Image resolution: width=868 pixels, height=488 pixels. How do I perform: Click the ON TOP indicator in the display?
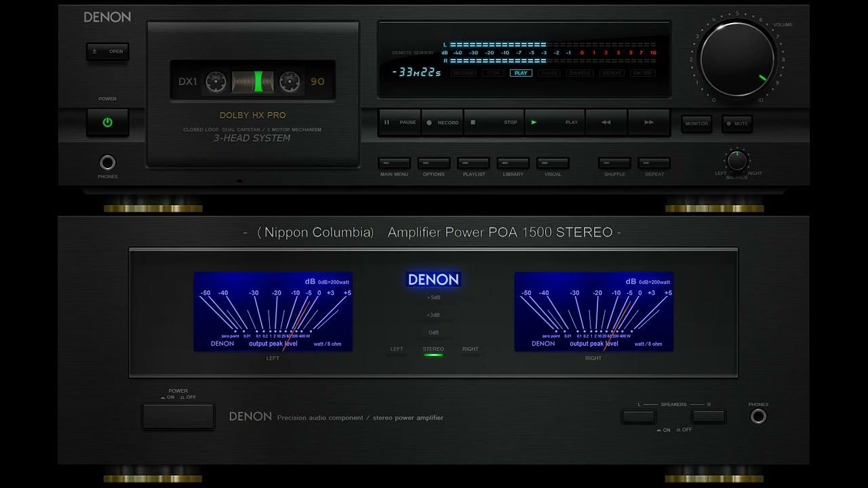(x=642, y=73)
